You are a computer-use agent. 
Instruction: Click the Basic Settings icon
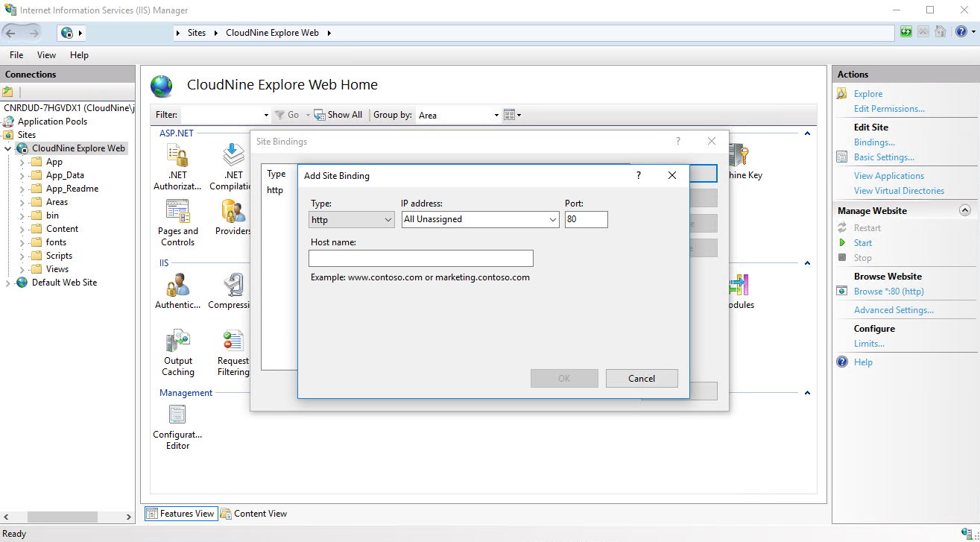[842, 157]
